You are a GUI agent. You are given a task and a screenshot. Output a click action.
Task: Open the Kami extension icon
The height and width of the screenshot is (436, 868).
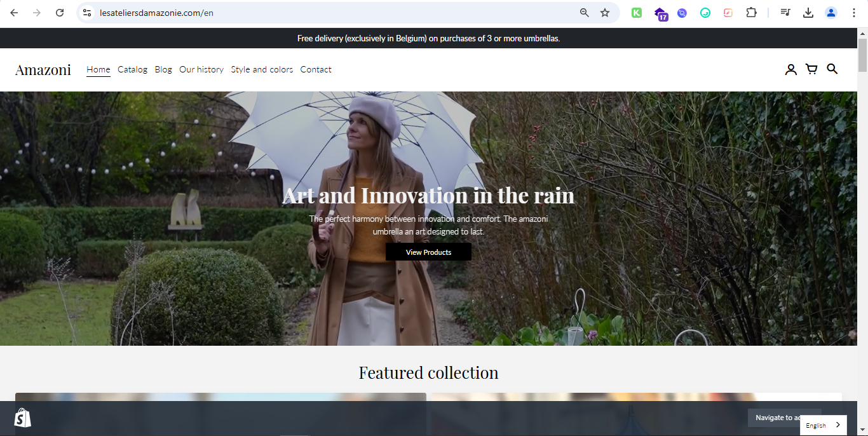[x=637, y=12]
